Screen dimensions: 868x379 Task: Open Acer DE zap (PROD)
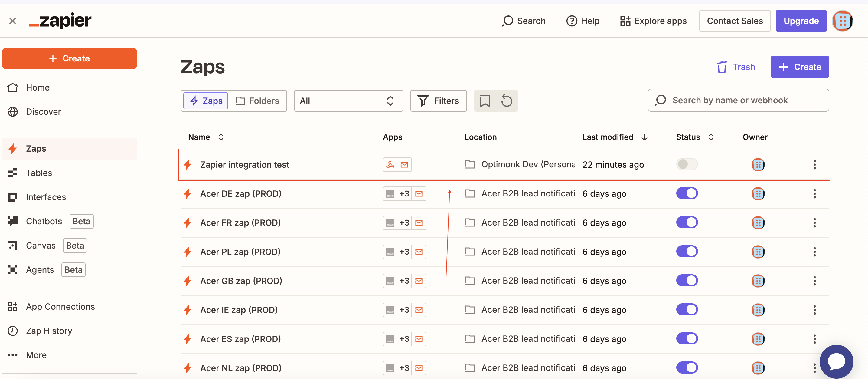(240, 193)
